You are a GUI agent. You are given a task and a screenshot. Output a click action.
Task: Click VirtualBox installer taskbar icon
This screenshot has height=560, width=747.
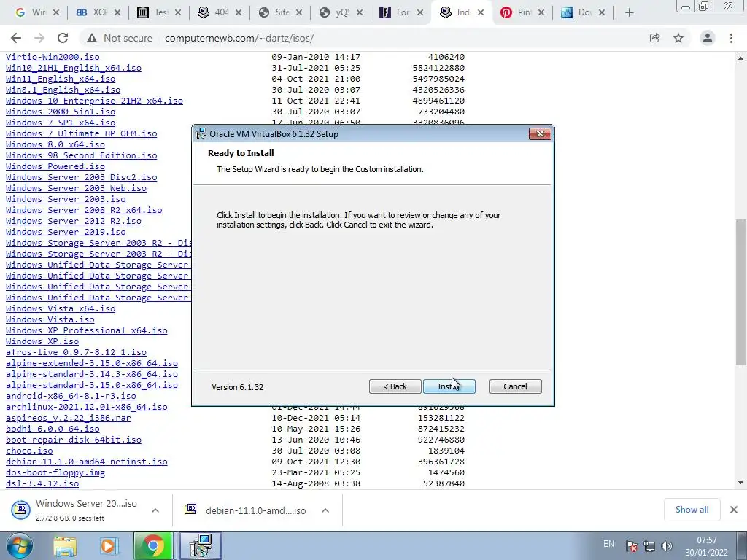click(x=200, y=546)
